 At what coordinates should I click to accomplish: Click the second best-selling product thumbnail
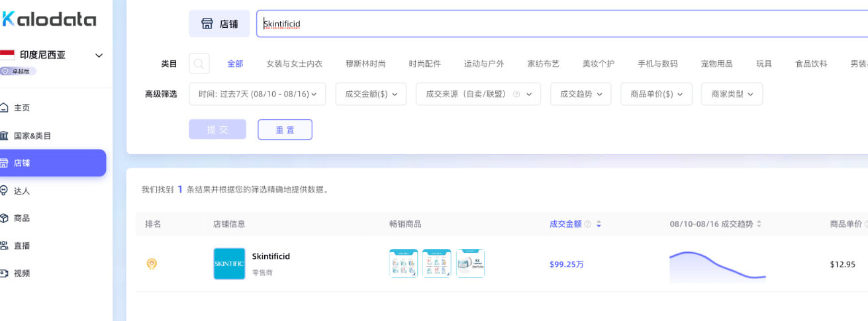437,263
